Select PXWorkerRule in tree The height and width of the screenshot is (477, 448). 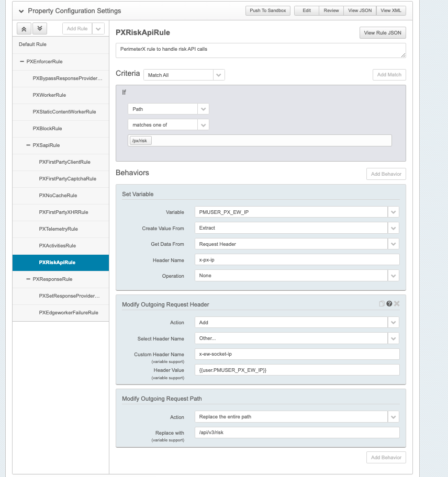(61, 95)
